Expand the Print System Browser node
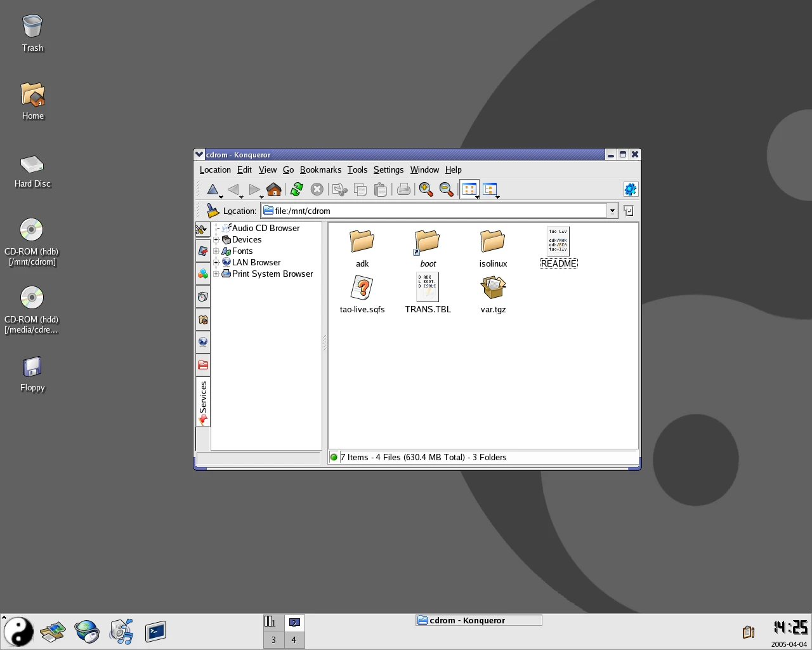 tap(216, 274)
